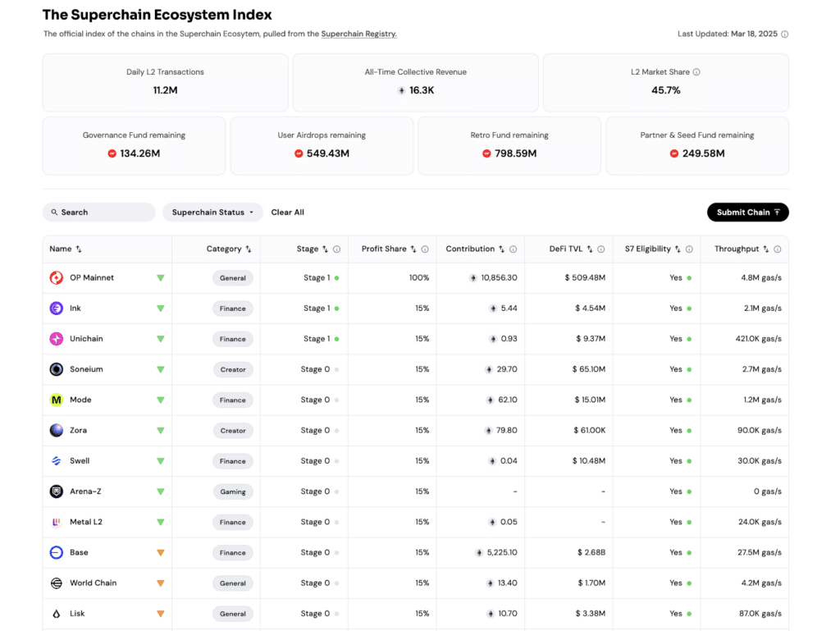Image resolution: width=840 pixels, height=631 pixels.
Task: Click the Swell chain logo
Action: pos(57,460)
